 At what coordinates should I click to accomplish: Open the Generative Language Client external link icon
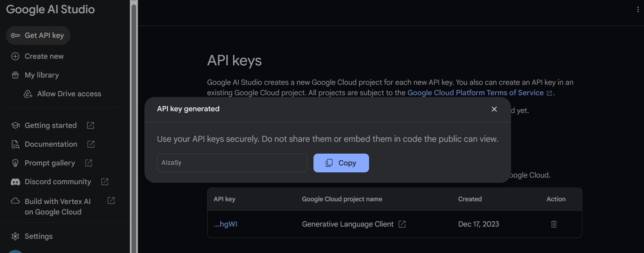tap(402, 224)
